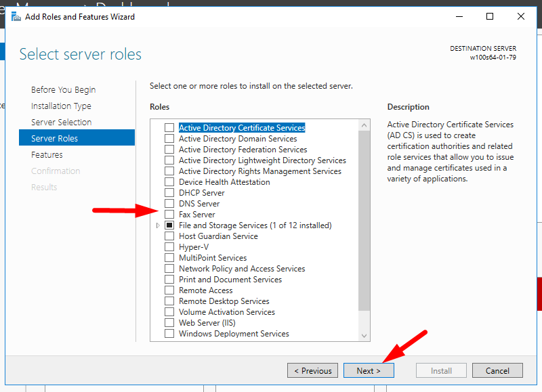Click the Next button
The image size is (542, 392).
(x=369, y=370)
